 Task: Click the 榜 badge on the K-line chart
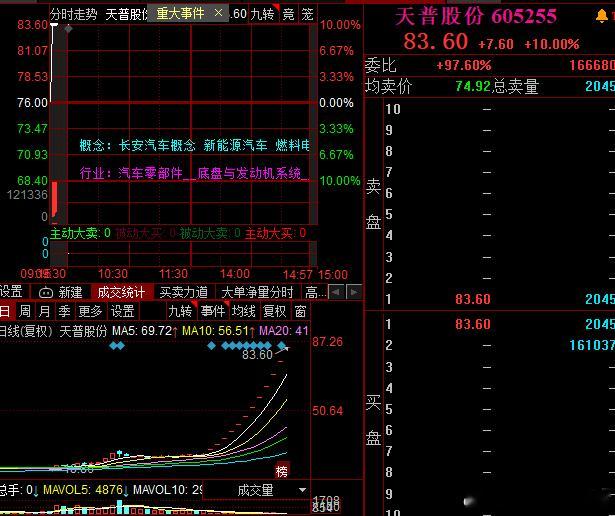click(282, 471)
